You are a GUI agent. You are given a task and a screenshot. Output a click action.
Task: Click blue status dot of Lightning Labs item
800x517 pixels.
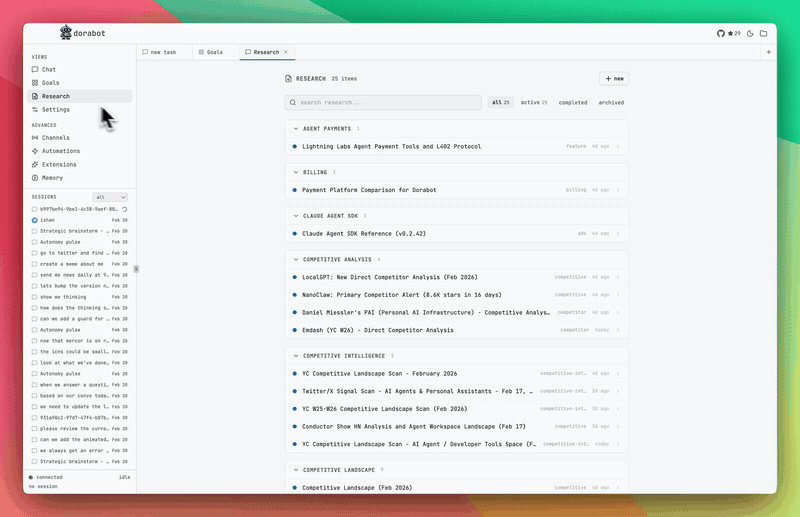pos(294,146)
